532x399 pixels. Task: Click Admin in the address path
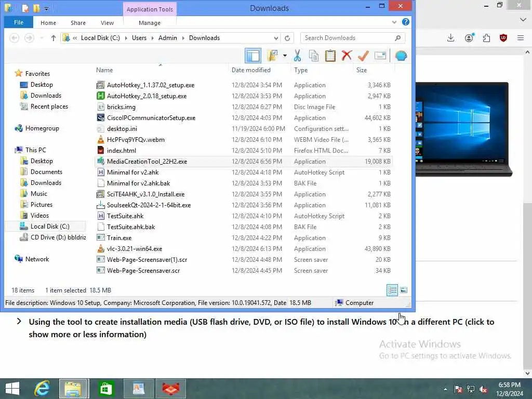click(168, 38)
